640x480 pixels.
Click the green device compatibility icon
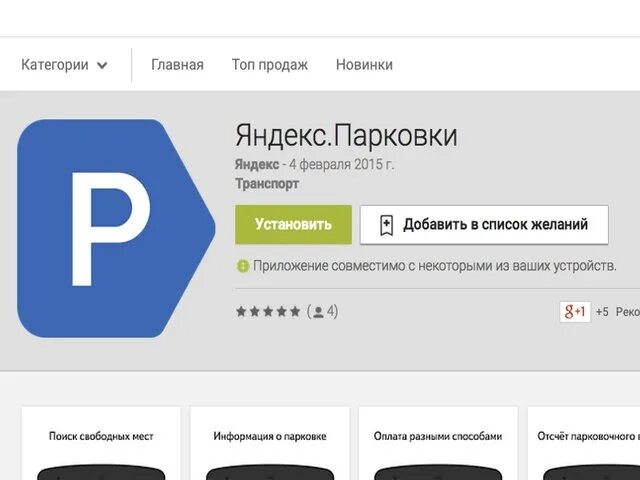pyautogui.click(x=242, y=266)
